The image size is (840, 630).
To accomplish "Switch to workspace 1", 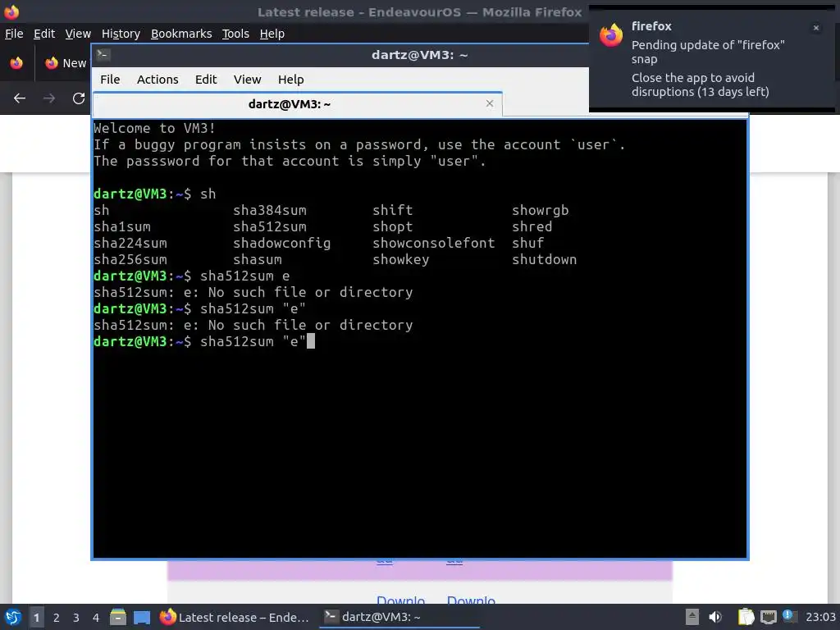I will pos(36,618).
